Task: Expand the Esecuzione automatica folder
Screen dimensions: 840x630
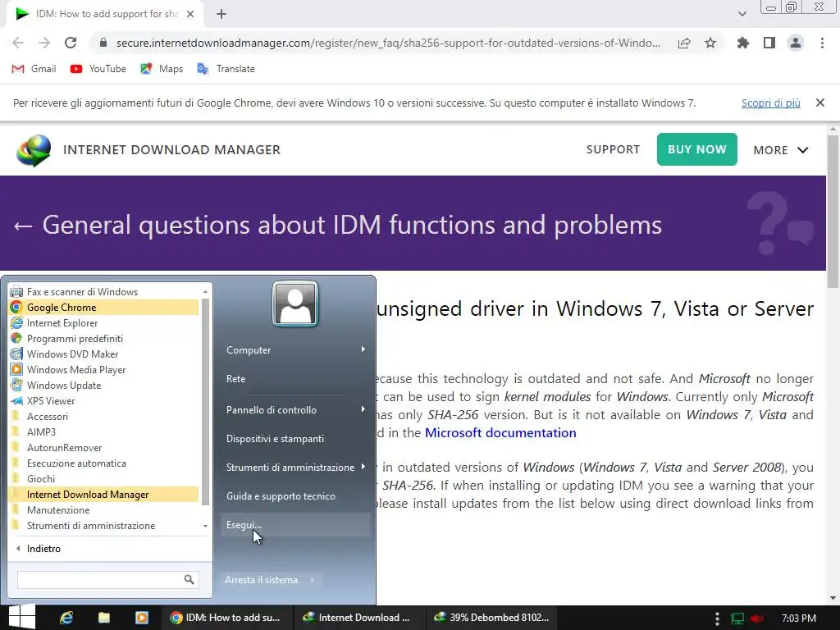Action: (104, 463)
